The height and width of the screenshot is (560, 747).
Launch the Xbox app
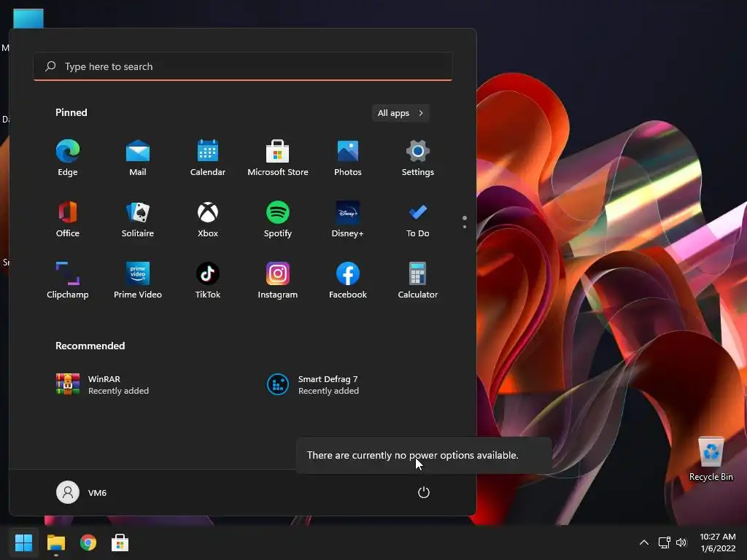coord(208,219)
